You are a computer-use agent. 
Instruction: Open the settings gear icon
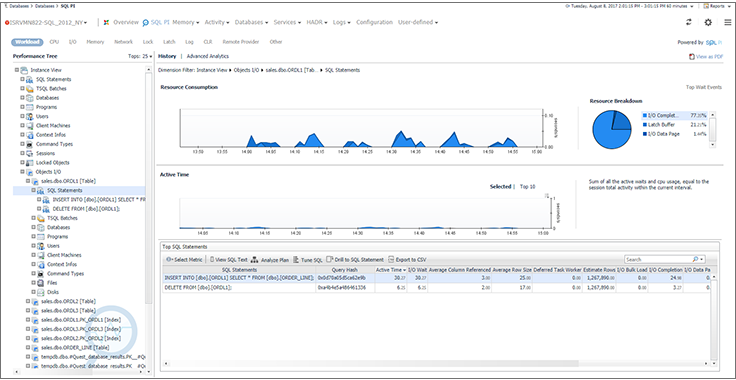[708, 22]
